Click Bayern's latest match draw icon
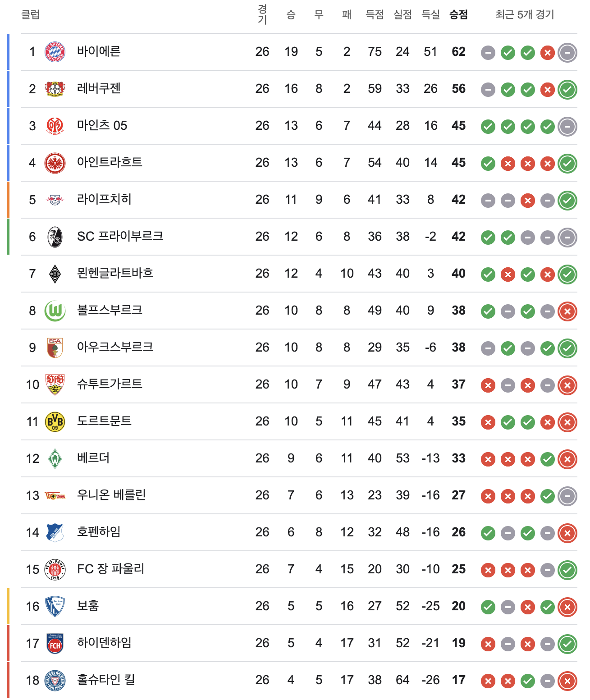The image size is (590, 700). coord(567,53)
